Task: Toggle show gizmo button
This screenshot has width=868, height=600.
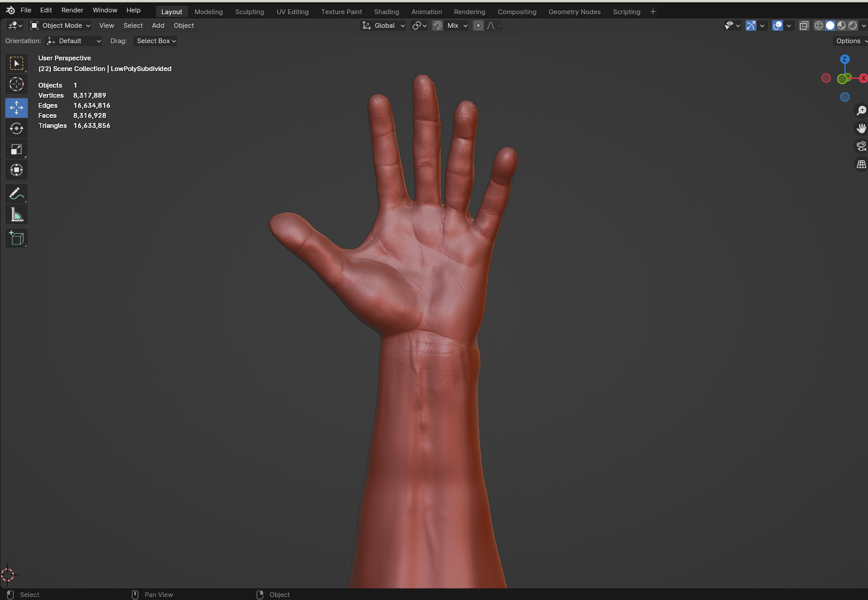Action: (751, 25)
